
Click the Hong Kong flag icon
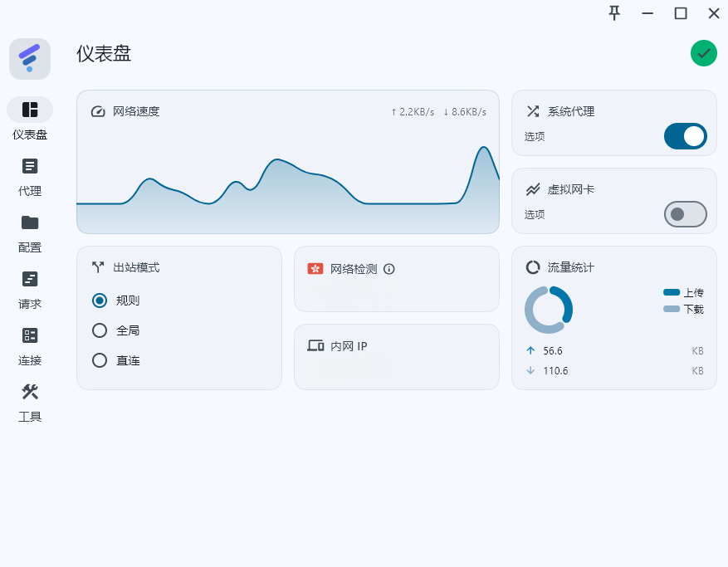pyautogui.click(x=315, y=269)
